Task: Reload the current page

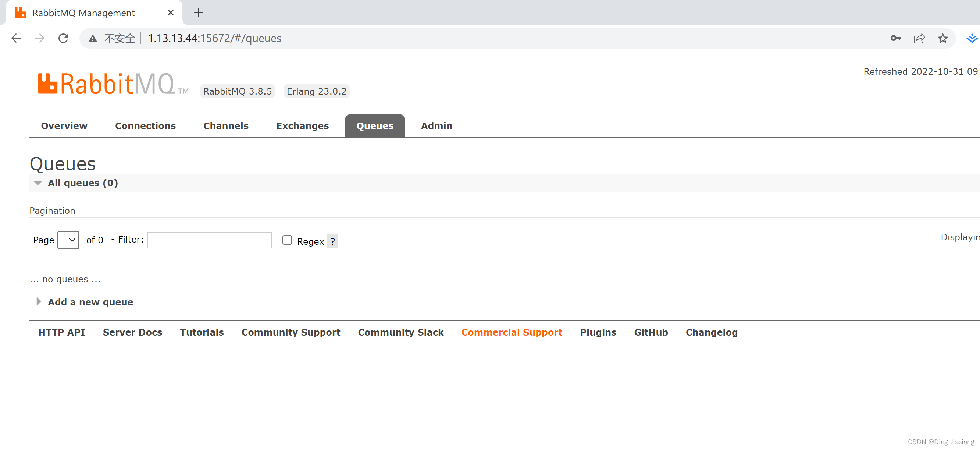Action: coord(63,38)
